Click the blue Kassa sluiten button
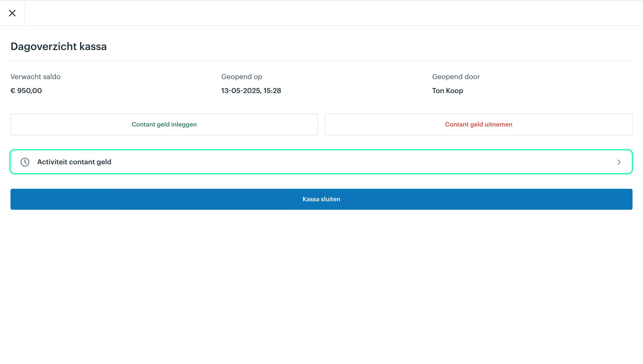The image size is (643, 364). pos(321,199)
